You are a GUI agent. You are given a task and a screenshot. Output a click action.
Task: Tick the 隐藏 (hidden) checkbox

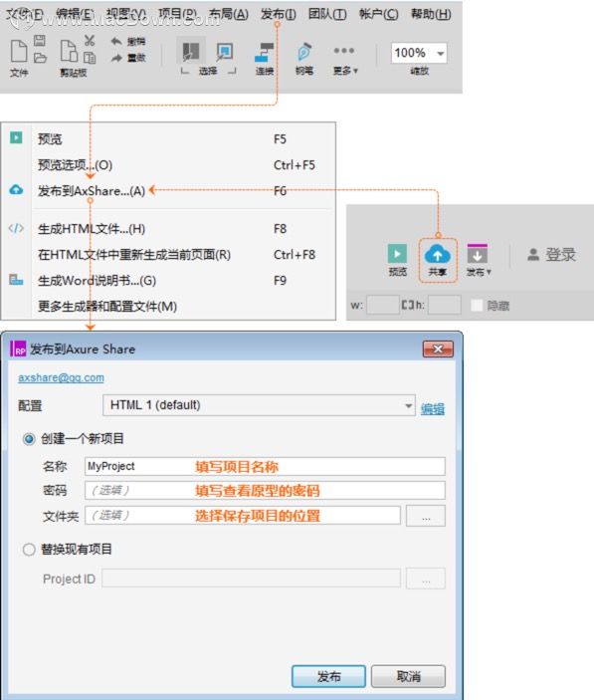[477, 306]
